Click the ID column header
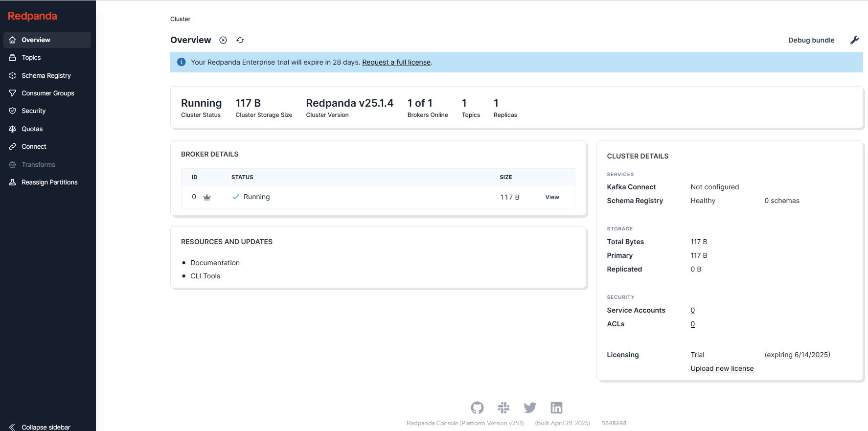Screen dimensions: 868x431 click(x=194, y=177)
